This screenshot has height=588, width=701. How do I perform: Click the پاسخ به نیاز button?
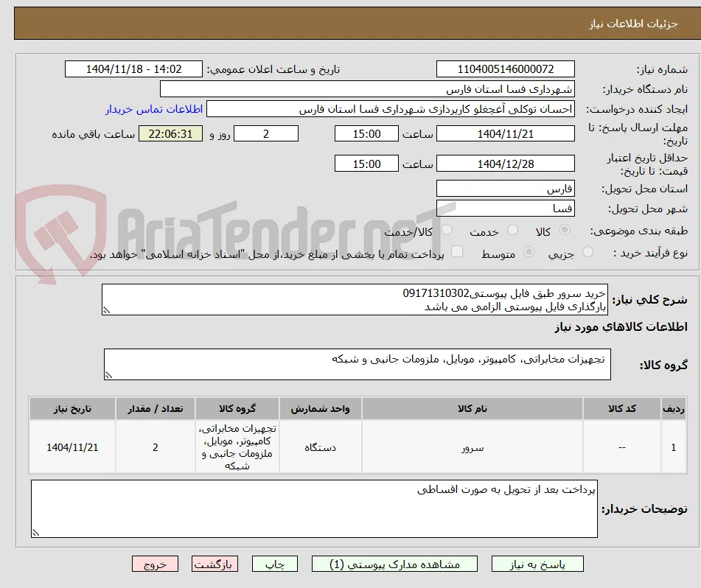click(537, 564)
